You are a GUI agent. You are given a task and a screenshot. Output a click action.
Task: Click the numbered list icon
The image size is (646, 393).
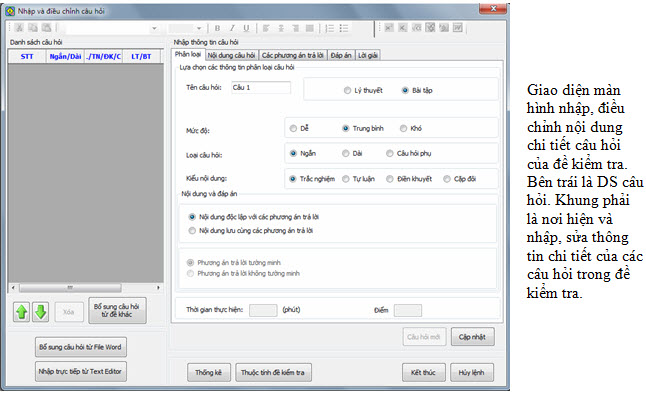point(330,28)
